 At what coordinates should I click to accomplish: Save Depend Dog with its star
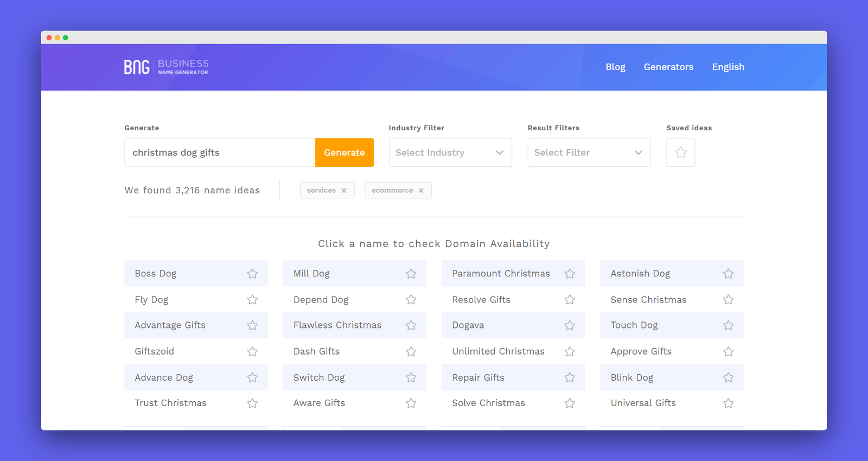click(411, 300)
